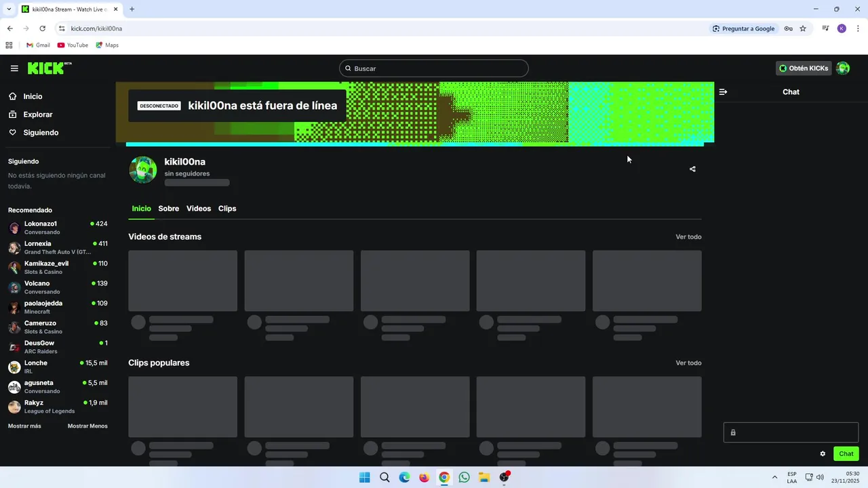Open paolaojedda recommended channel
Viewport: 868px width, 488px height.
pyautogui.click(x=58, y=307)
